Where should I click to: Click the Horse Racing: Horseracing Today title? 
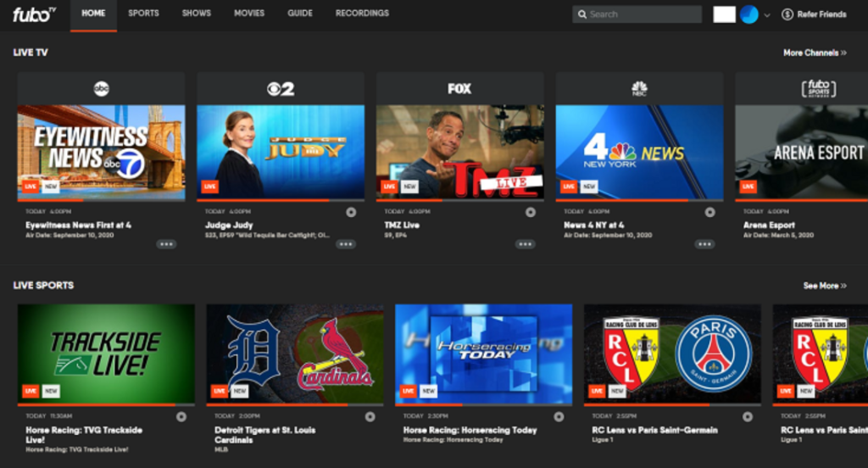[x=470, y=431]
